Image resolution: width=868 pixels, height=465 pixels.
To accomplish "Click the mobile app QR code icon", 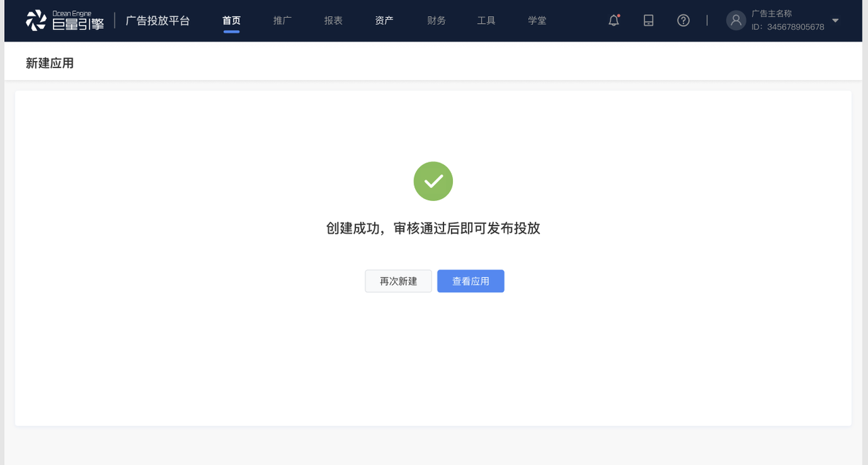I will (648, 20).
